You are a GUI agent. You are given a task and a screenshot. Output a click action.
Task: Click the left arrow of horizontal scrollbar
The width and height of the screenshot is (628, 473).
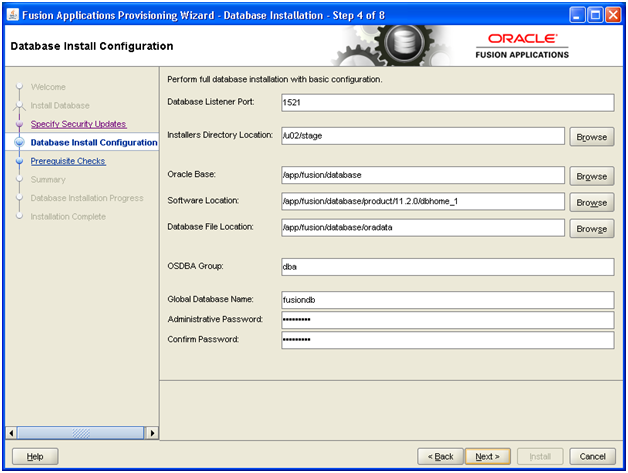click(11, 433)
